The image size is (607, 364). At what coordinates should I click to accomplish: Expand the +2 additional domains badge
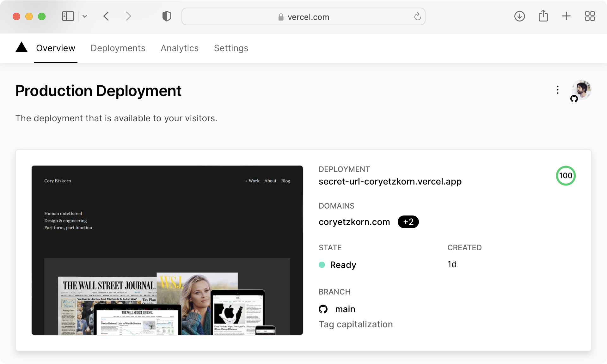(408, 222)
